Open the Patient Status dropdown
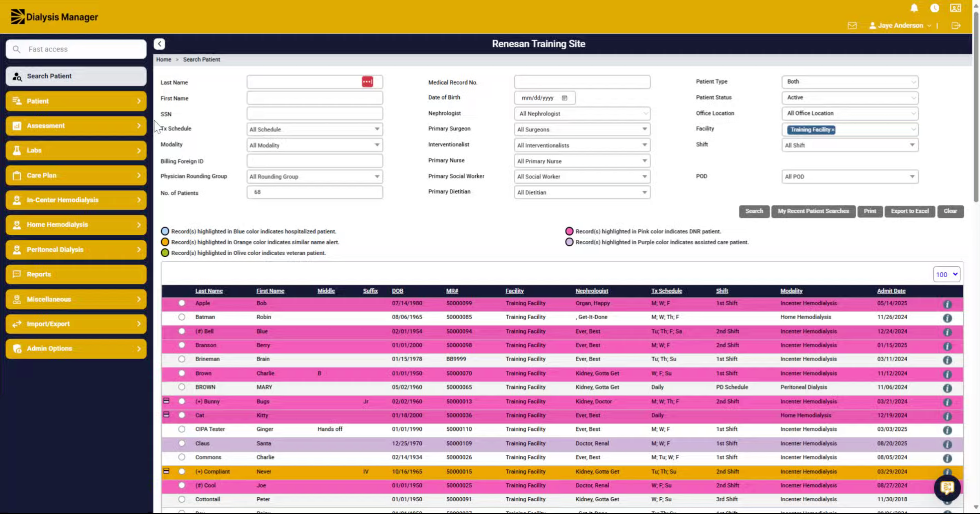 click(850, 98)
